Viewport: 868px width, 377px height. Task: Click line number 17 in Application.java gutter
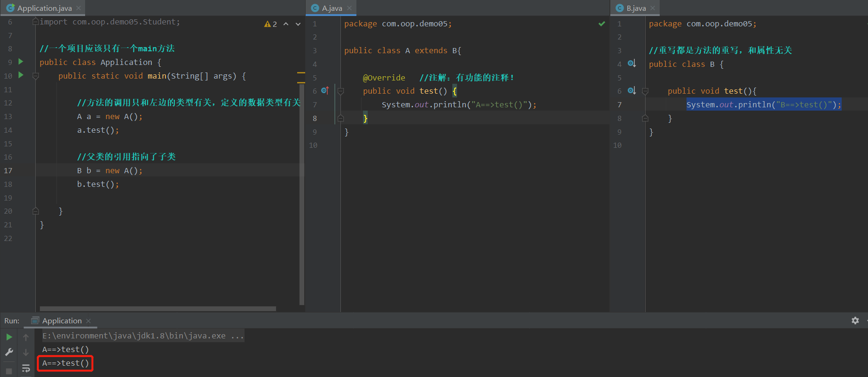[8, 170]
